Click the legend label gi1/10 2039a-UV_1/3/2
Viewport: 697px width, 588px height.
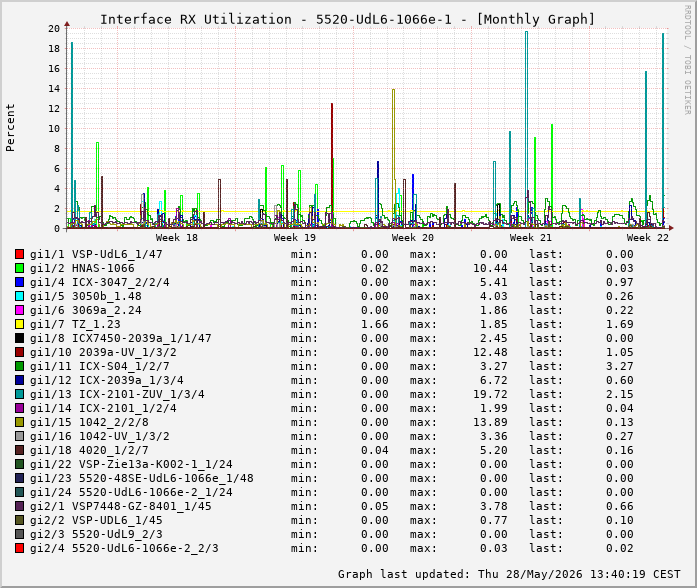point(103,352)
